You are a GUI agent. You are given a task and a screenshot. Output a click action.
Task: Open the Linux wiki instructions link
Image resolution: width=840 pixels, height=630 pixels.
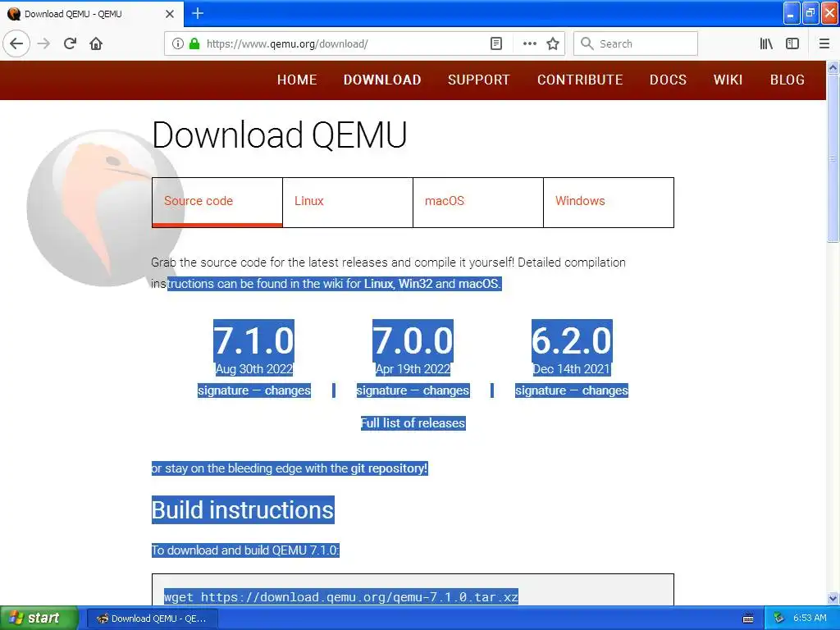[x=378, y=284]
